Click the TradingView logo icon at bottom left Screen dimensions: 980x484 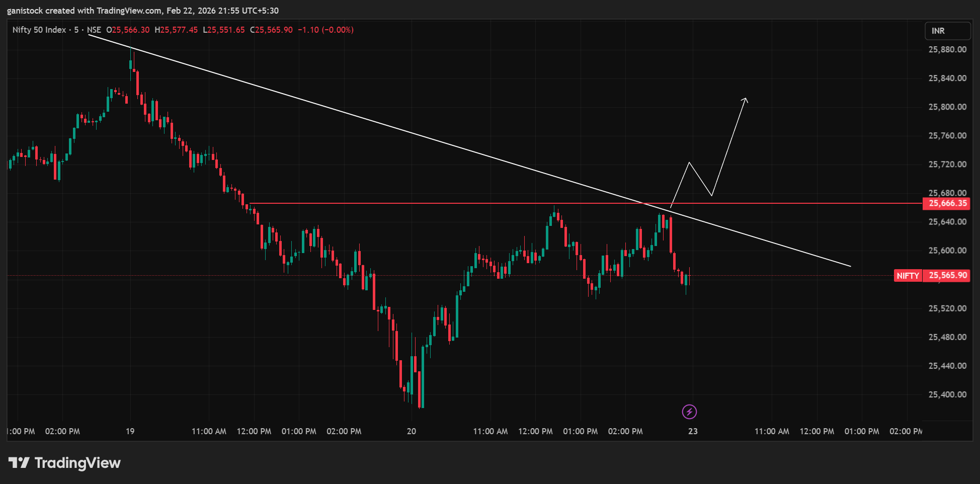pos(19,462)
